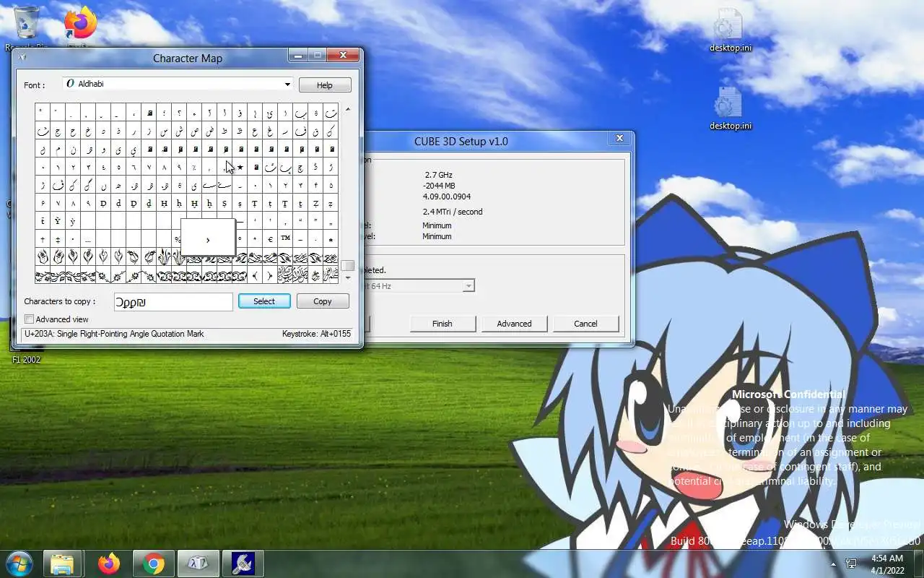Pick the lowercase ý character cell
Screen dimensions: 924x578
(73, 221)
